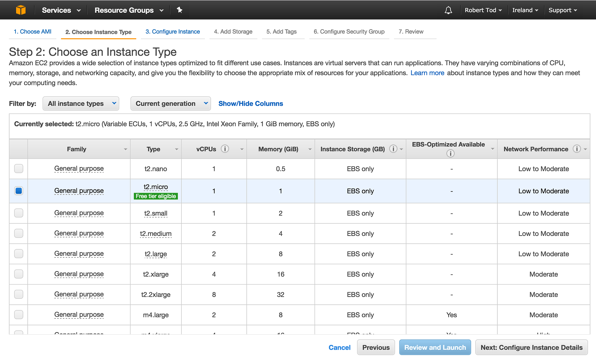Go to the 3. Configure Instance tab
The width and height of the screenshot is (596, 364).
[173, 32]
